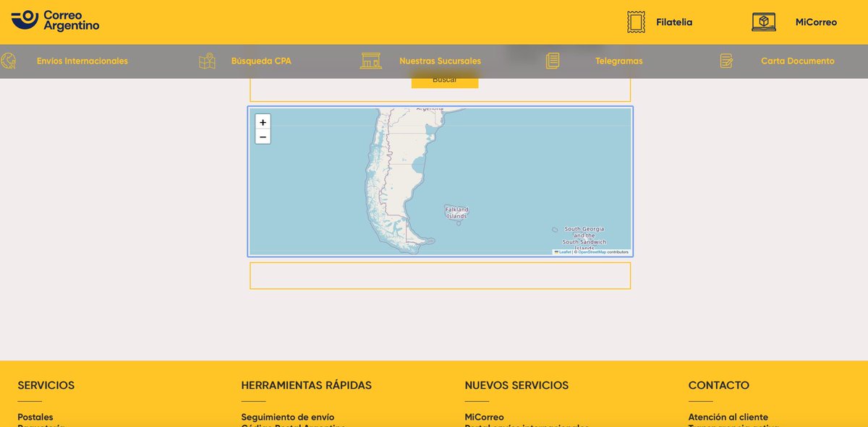Zoom out on the map
This screenshot has width=868, height=427.
[x=263, y=137]
